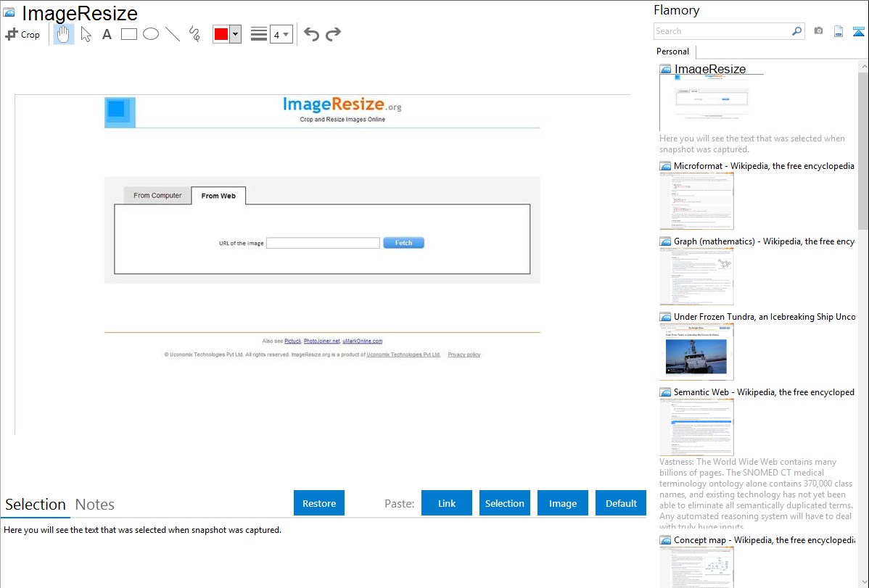Open the Concept map snapshot thumbnail

[x=696, y=567]
